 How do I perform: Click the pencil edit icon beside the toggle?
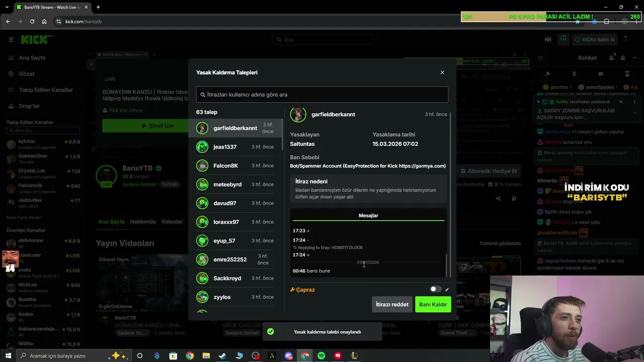(x=447, y=290)
